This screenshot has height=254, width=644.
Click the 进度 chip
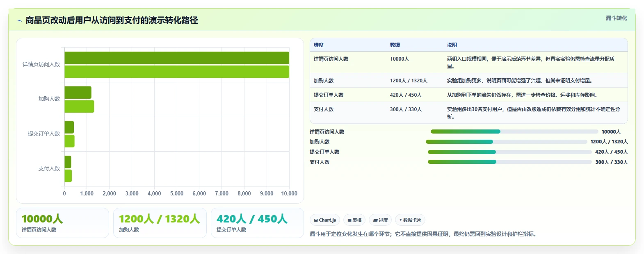380,220
